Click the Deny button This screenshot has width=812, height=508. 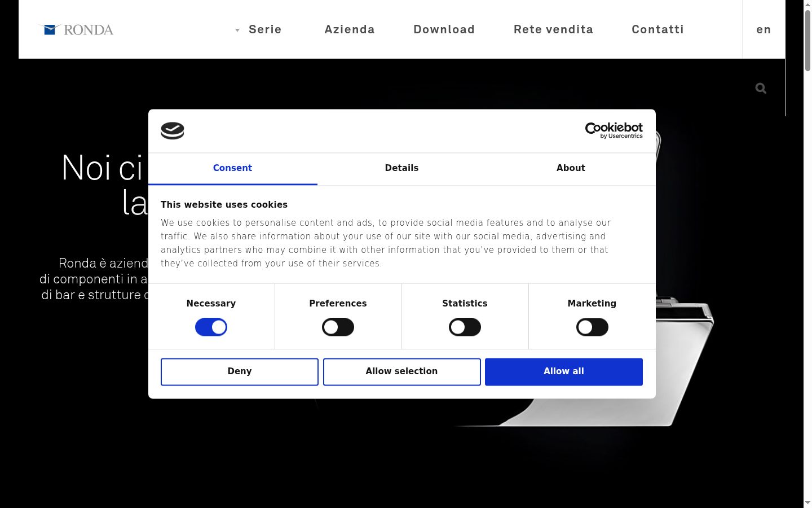[240, 371]
